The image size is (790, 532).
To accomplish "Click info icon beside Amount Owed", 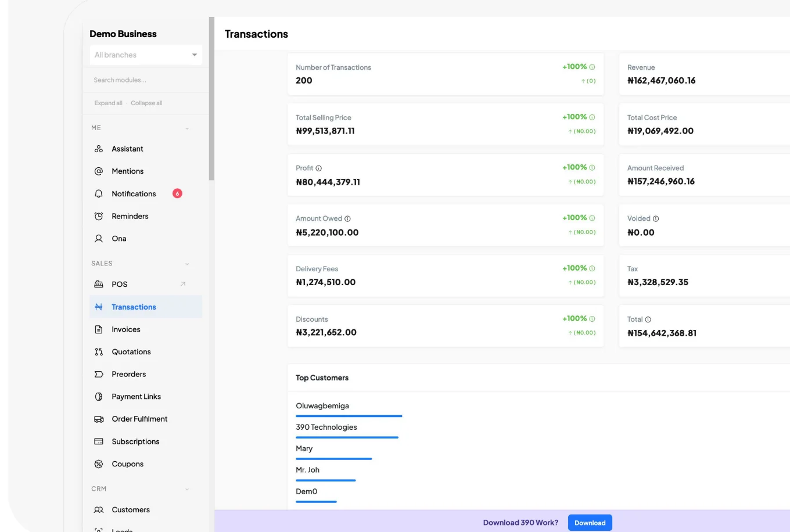I will click(347, 219).
